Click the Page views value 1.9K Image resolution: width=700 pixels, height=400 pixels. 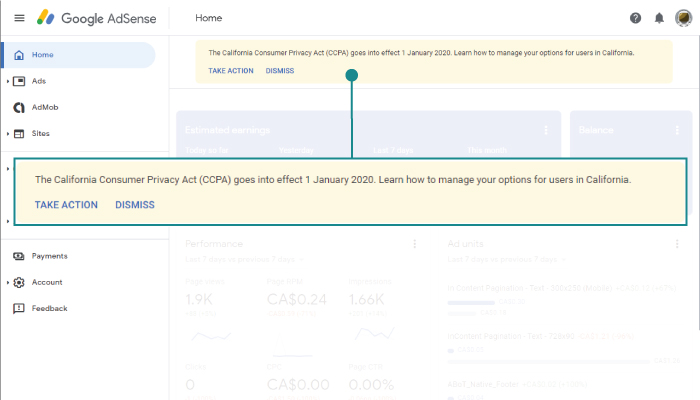199,299
